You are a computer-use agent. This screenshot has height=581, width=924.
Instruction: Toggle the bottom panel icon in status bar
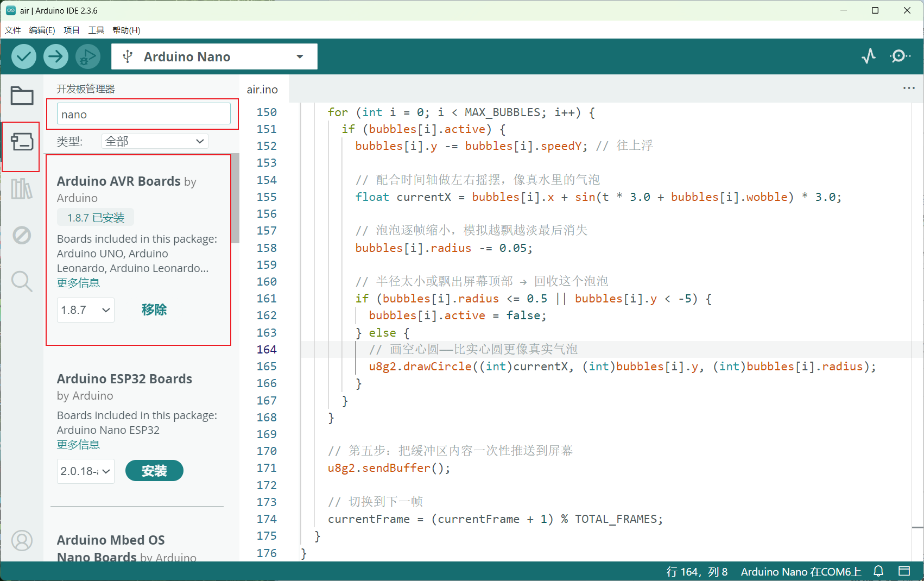pos(904,571)
